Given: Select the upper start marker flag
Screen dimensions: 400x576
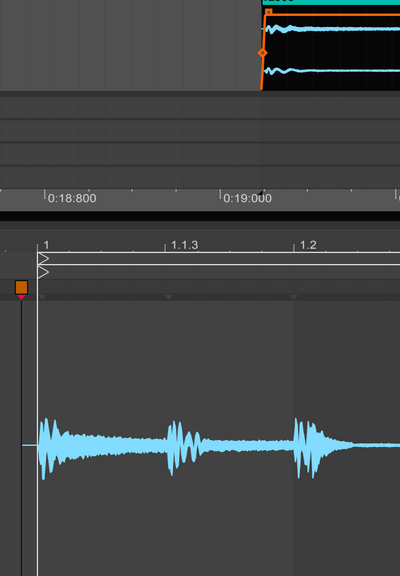Looking at the screenshot, I should click(43, 259).
